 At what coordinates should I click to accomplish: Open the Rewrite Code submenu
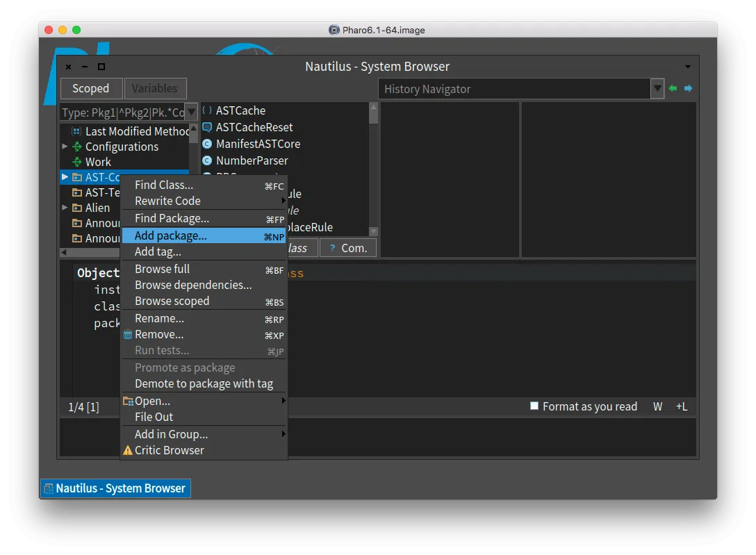[x=204, y=201]
